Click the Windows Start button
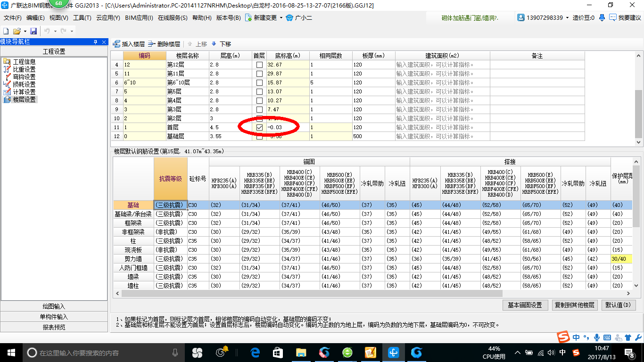 11,352
